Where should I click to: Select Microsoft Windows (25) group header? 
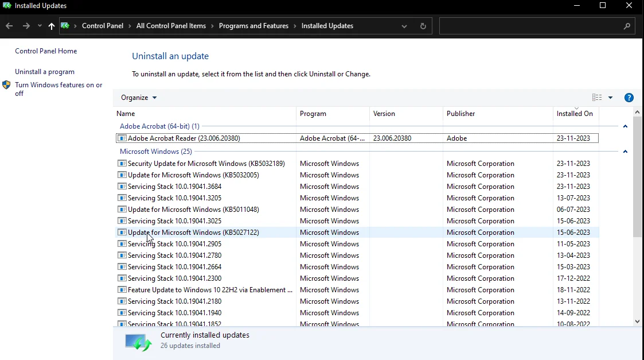(x=155, y=152)
